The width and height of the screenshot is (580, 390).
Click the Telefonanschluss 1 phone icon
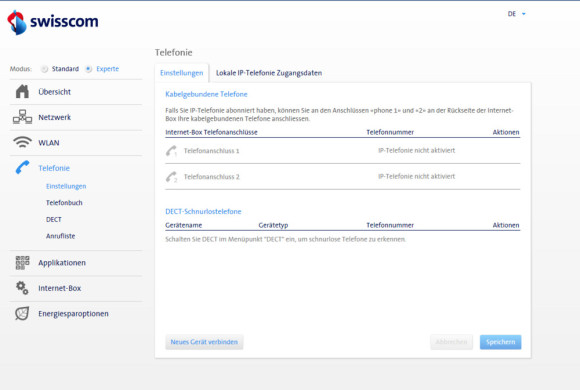[x=171, y=151]
